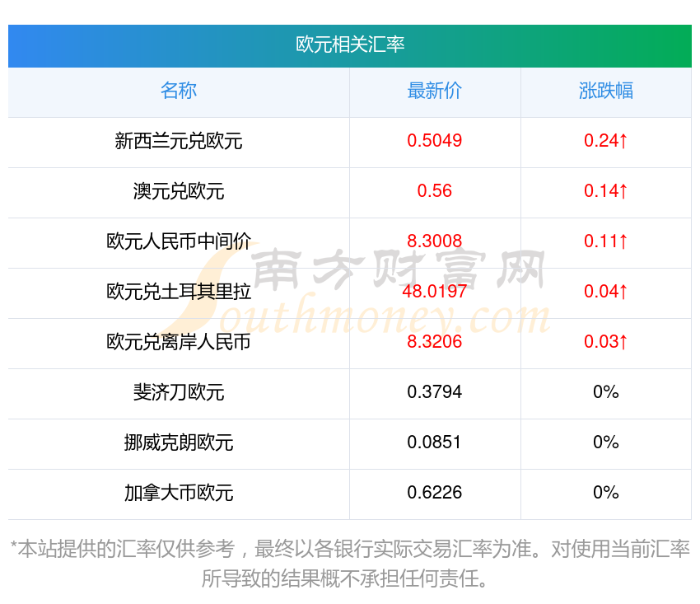
Task: Click 0% in the 斐济刀欧元 row
Action: click(606, 392)
